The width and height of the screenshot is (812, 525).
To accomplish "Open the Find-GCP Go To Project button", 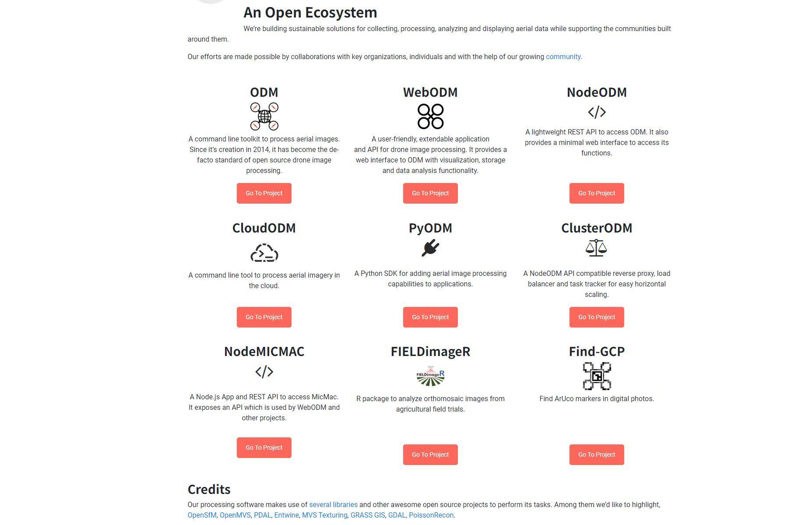I will [597, 455].
